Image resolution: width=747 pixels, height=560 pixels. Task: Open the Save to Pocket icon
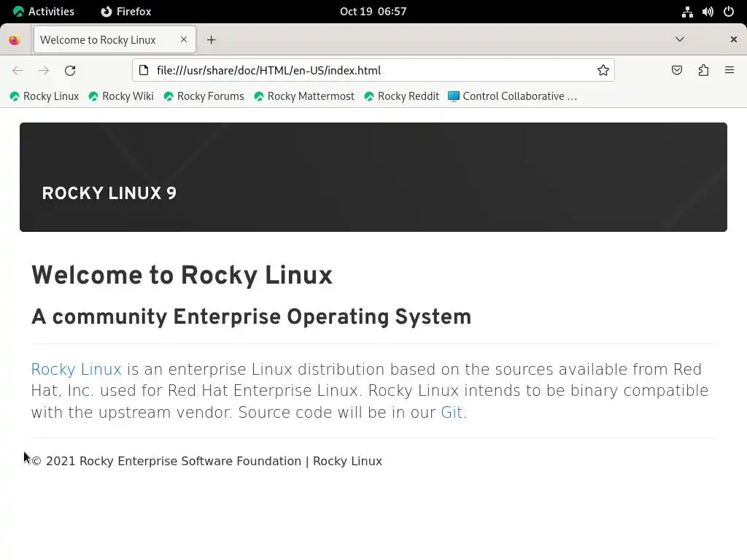pos(677,71)
